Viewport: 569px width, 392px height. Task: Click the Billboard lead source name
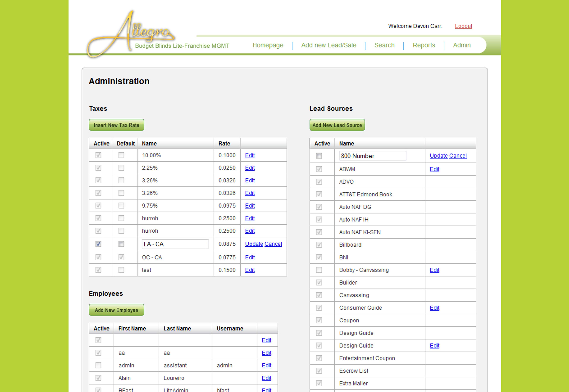click(x=350, y=245)
